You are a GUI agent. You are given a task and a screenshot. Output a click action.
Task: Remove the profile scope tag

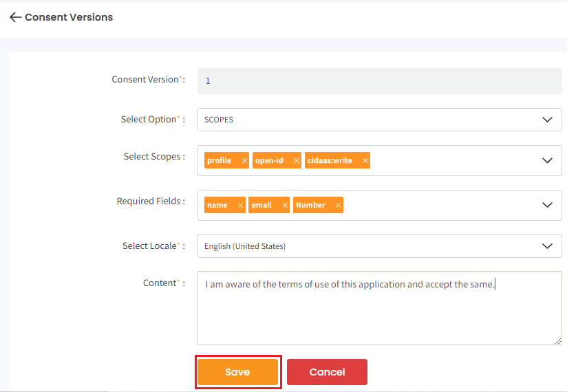pos(244,161)
